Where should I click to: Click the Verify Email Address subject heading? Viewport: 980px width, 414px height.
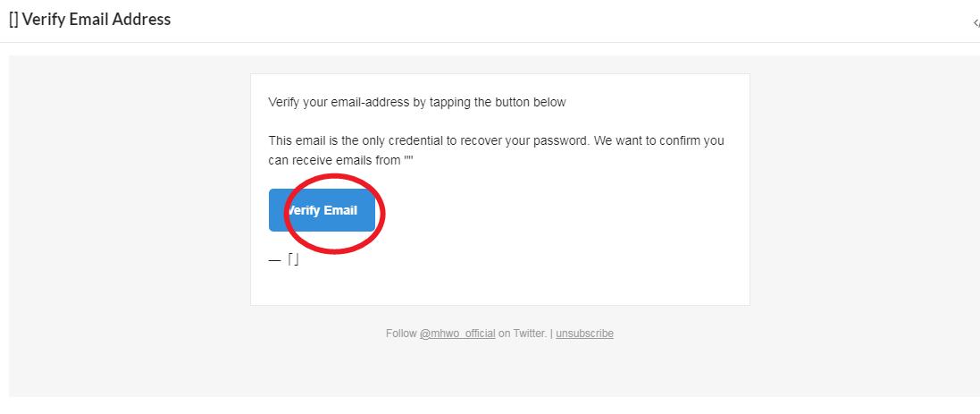[x=96, y=19]
